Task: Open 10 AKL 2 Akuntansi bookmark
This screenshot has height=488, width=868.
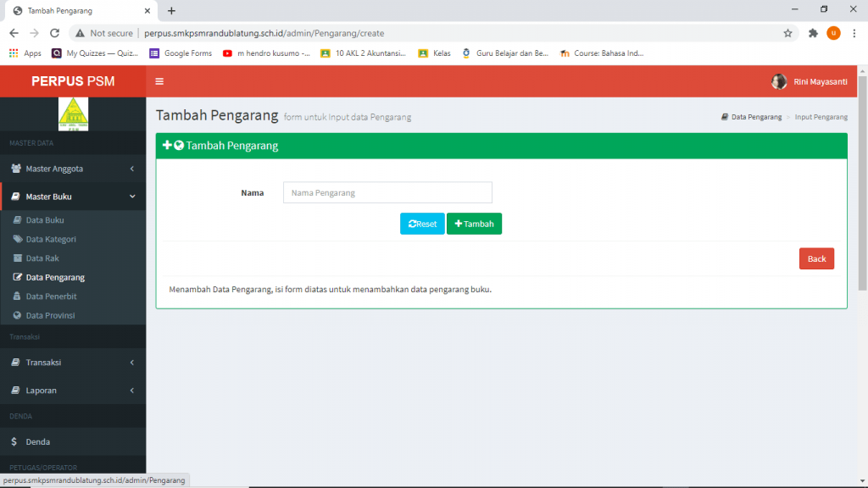Action: point(363,53)
